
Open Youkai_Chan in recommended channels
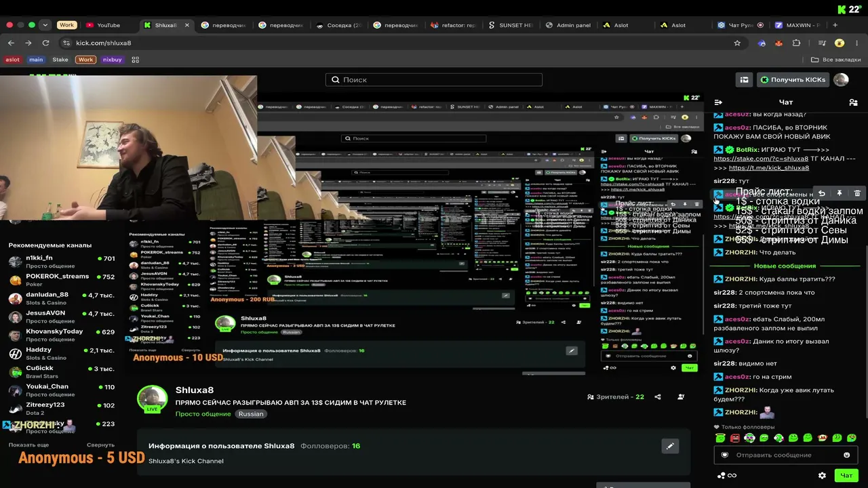coord(62,390)
